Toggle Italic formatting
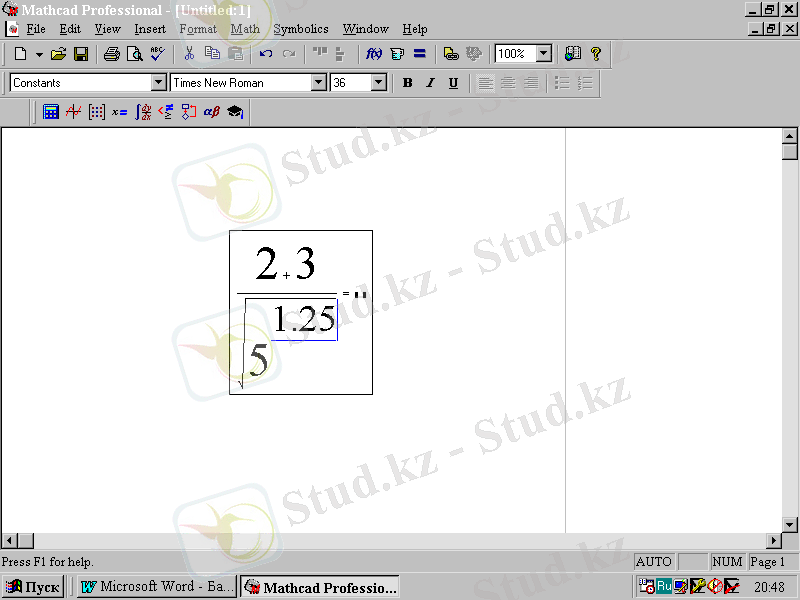 430,83
